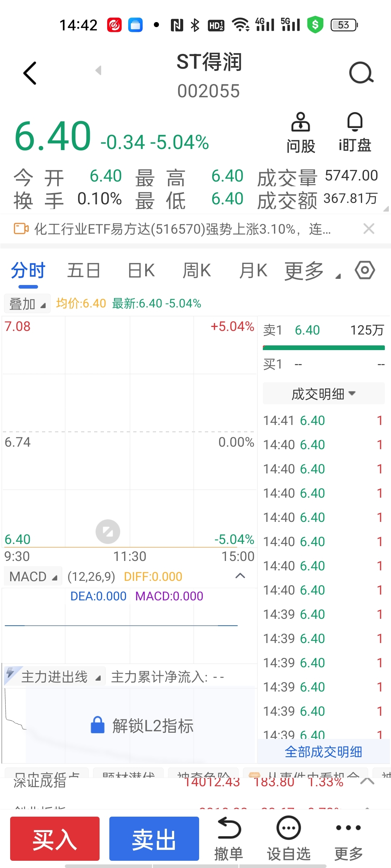Go to previous stock with small left triangle
The image size is (391, 868).
click(98, 70)
